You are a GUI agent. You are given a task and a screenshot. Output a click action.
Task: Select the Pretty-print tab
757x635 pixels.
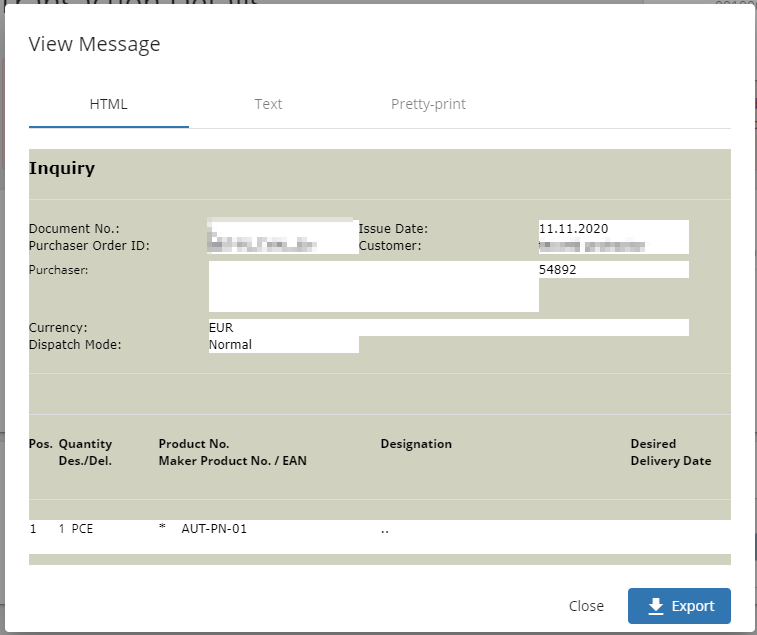point(428,104)
